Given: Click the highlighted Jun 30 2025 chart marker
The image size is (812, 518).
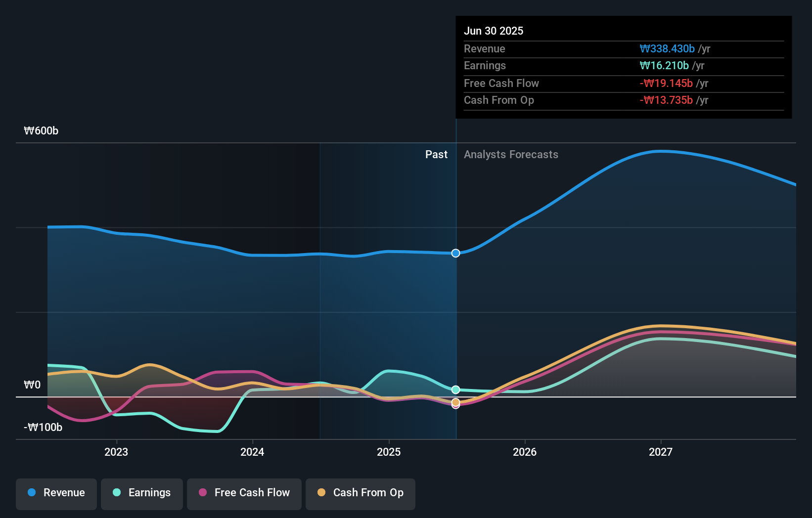Looking at the screenshot, I should (x=455, y=253).
